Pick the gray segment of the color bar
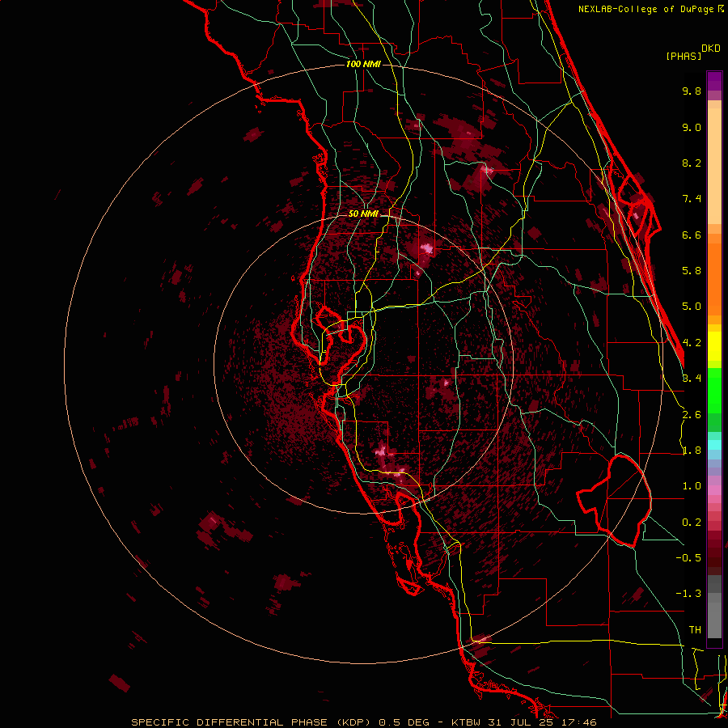The image size is (728, 728). (714, 608)
